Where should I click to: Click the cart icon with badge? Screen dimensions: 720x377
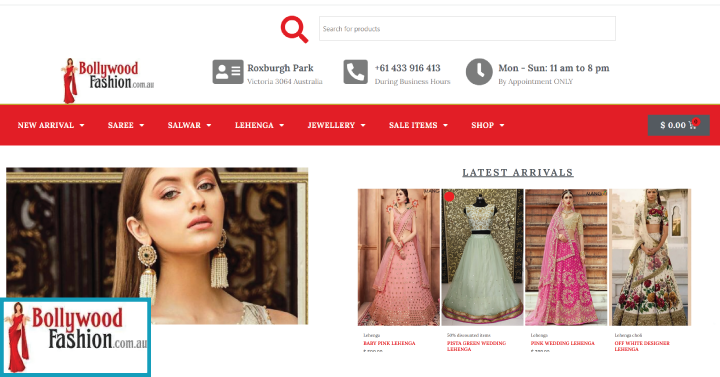pos(693,124)
